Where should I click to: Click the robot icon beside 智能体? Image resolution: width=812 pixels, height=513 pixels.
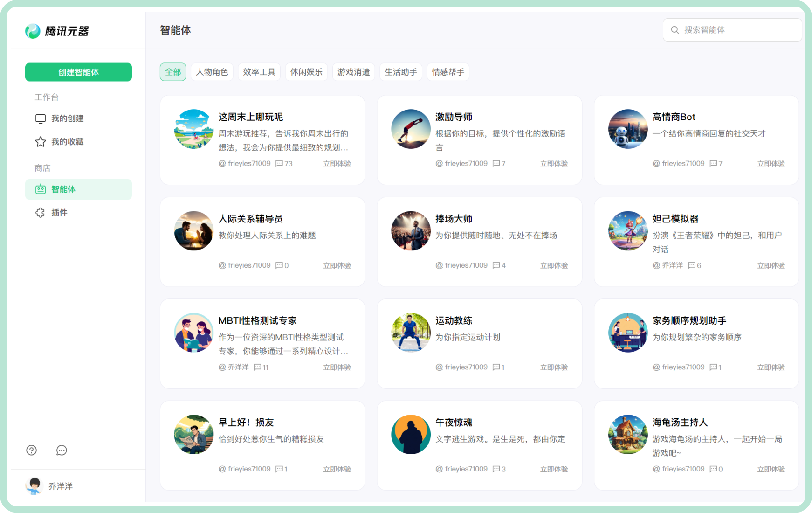point(40,189)
